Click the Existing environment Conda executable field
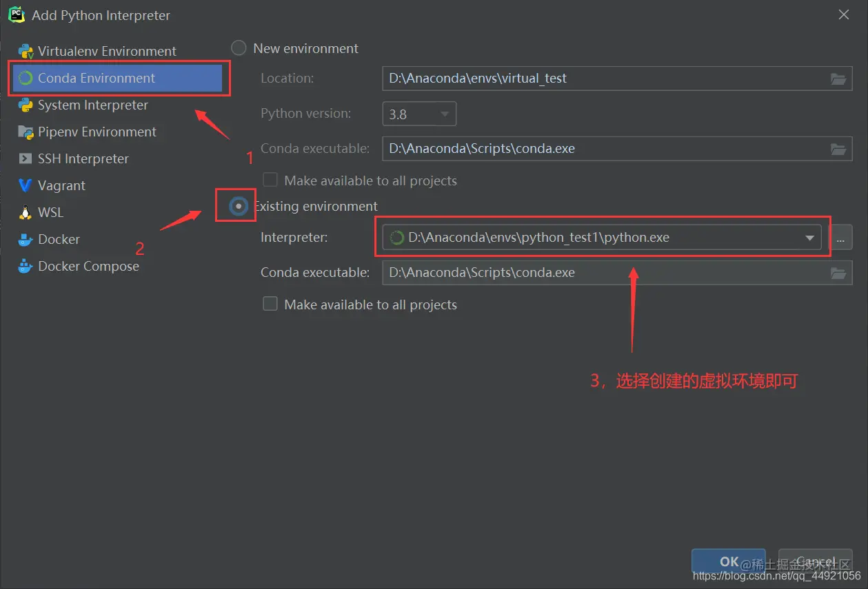868x589 pixels. point(617,273)
